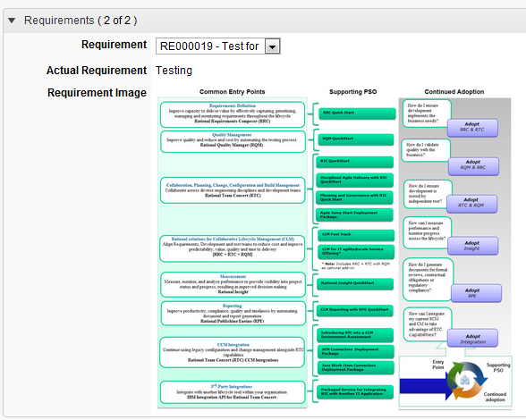
Task: Click the Actual Requirement label
Action: [97, 71]
